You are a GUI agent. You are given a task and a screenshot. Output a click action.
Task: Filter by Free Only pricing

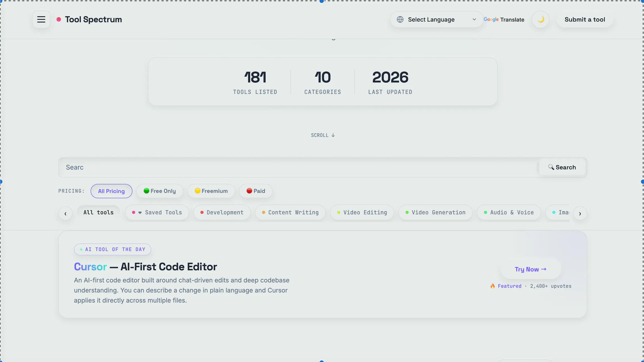click(160, 191)
